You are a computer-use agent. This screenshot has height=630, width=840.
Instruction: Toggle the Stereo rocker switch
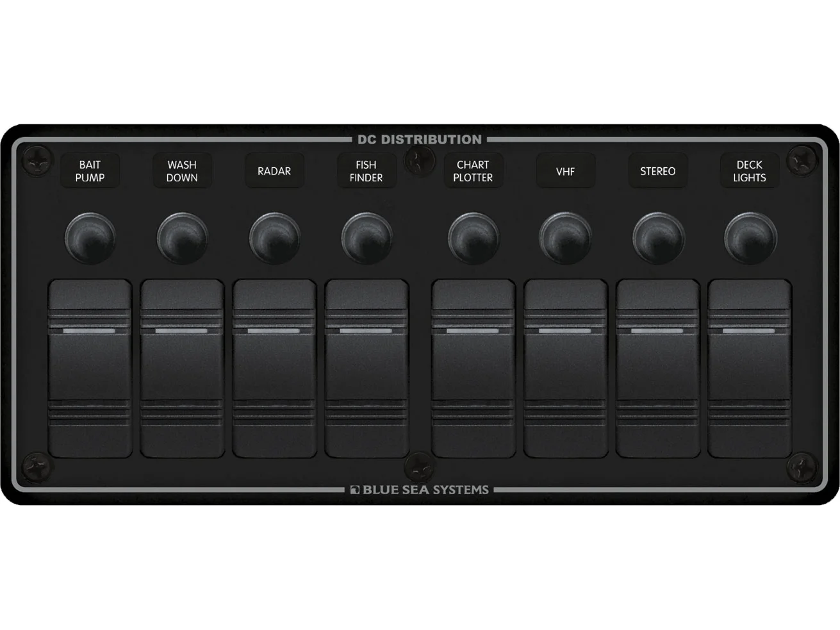[657, 369]
